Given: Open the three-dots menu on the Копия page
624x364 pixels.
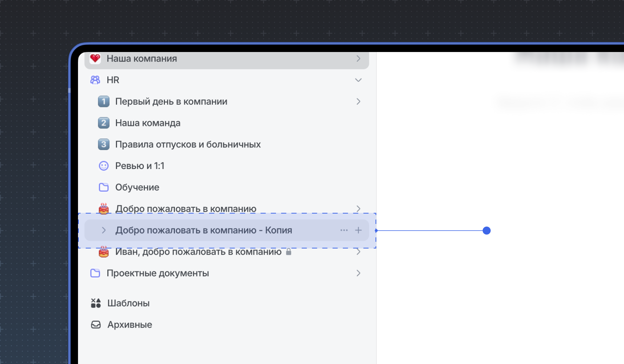Looking at the screenshot, I should 344,230.
